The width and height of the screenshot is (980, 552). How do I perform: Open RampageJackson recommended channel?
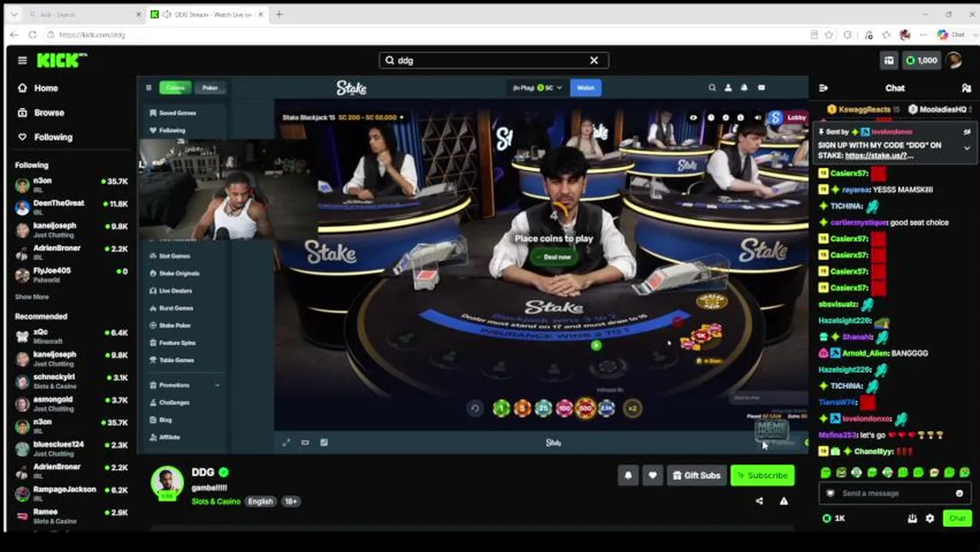pyautogui.click(x=71, y=492)
